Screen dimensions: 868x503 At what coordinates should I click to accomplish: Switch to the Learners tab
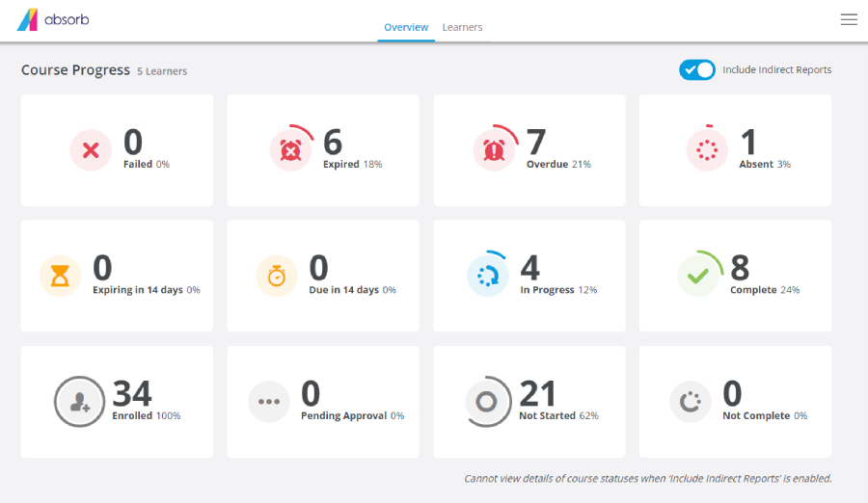coord(462,27)
